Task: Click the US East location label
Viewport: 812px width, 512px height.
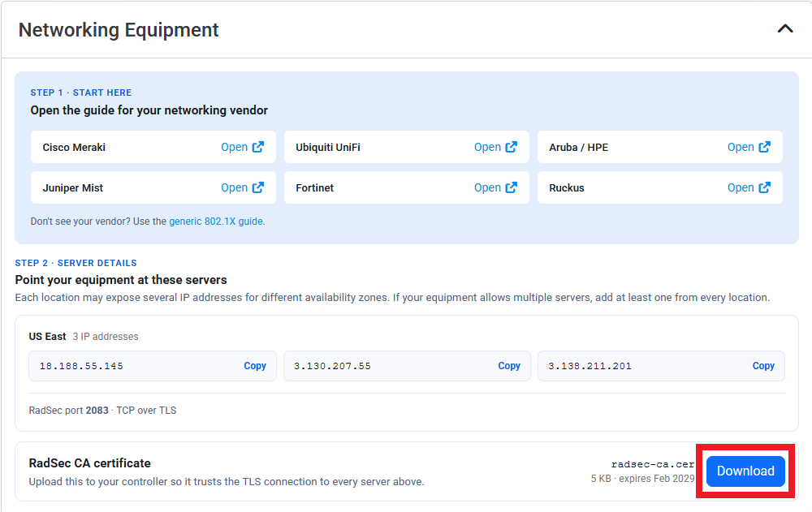Action: (x=47, y=337)
